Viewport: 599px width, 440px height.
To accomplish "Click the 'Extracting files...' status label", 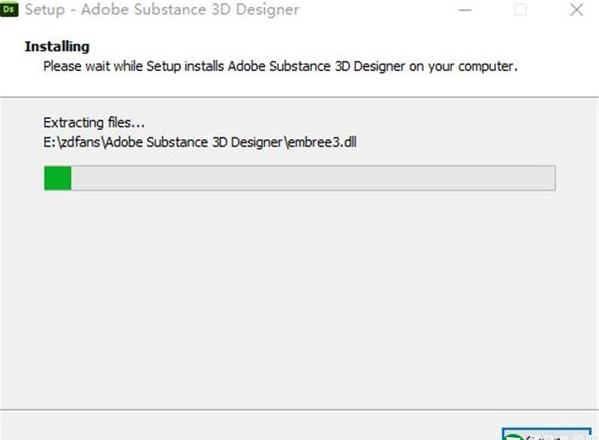I will [x=94, y=123].
